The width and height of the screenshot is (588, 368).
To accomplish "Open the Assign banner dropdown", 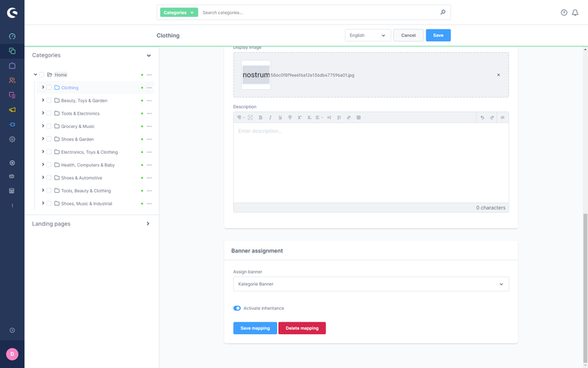I will coord(370,283).
